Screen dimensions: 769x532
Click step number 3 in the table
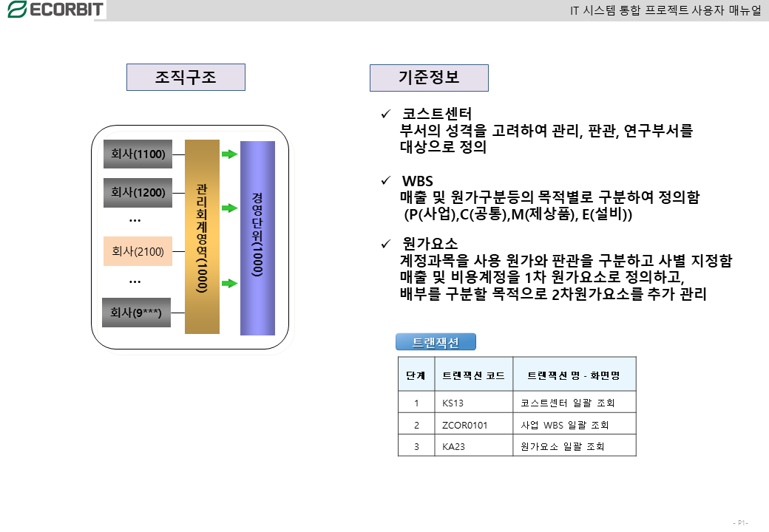click(x=416, y=446)
